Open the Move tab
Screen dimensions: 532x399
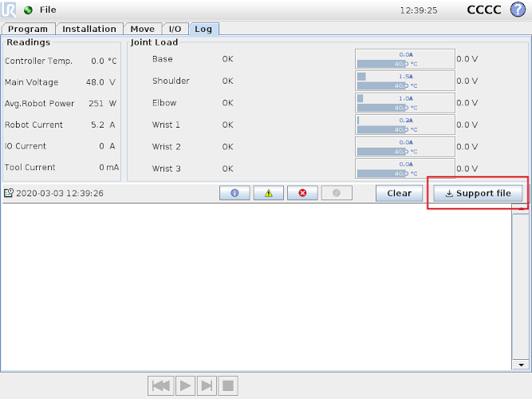coord(142,29)
